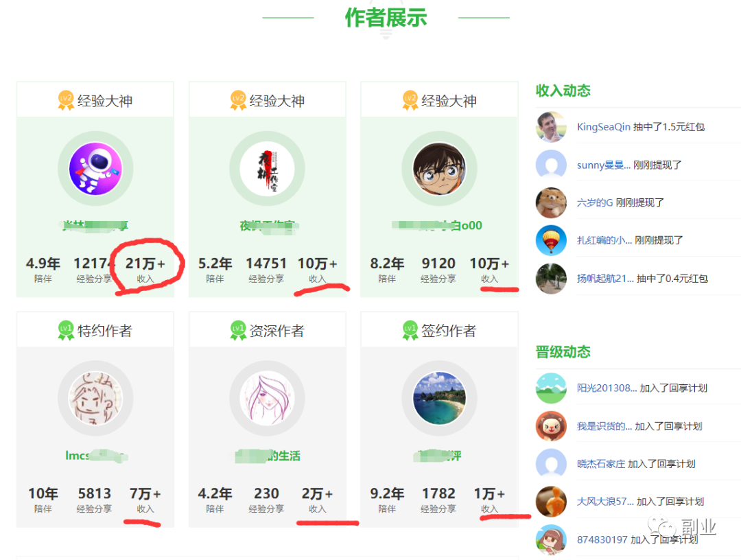
Task: Click the hot air balloon avatar of 扎红编的小
Action: click(551, 240)
